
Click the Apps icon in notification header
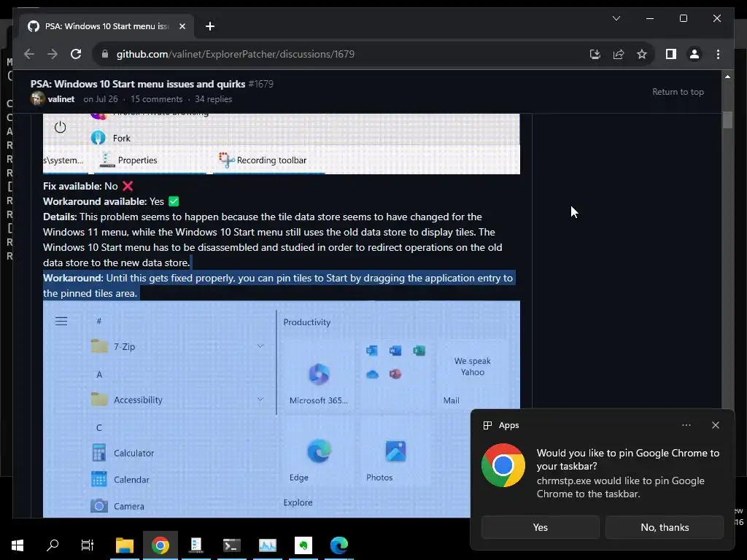487,425
